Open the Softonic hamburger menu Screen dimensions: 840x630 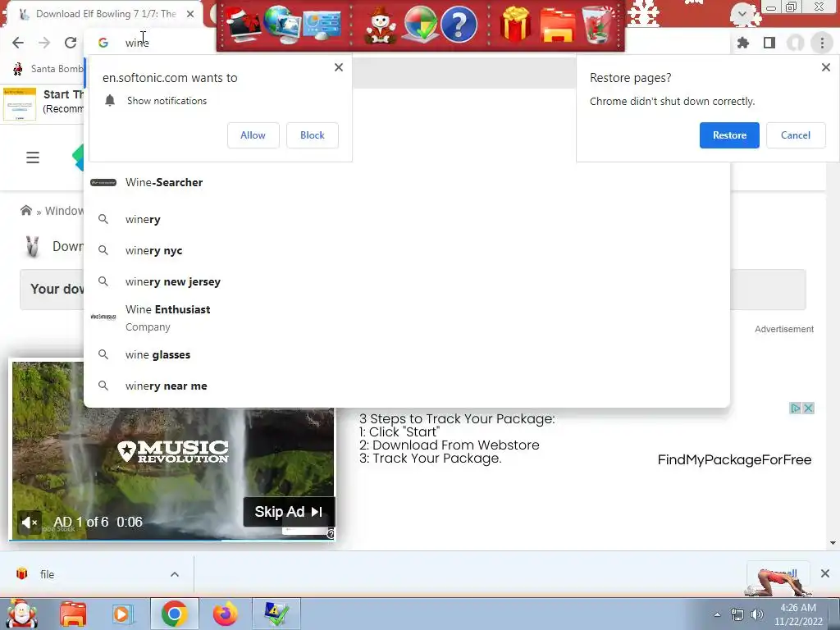click(33, 157)
